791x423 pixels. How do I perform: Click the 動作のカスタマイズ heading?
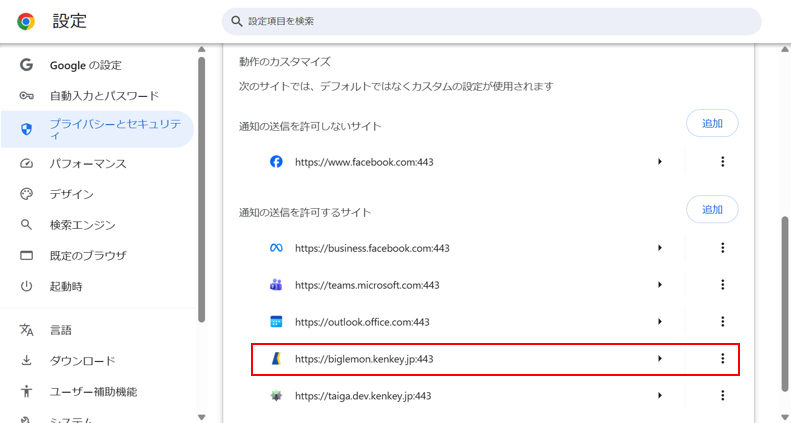(285, 62)
